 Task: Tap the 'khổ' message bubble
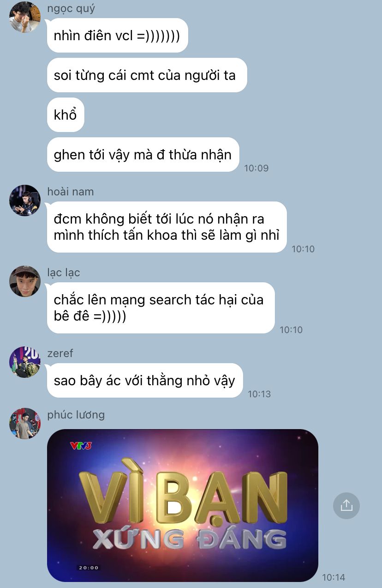pyautogui.click(x=66, y=115)
